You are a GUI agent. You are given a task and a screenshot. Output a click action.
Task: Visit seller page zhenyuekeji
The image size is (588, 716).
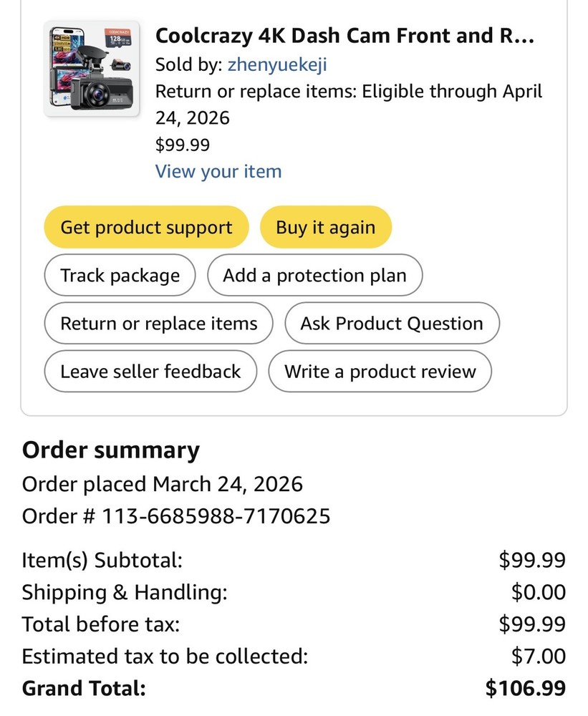277,64
